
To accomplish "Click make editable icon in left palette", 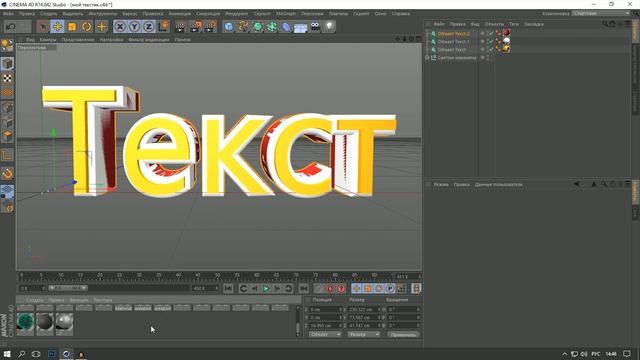I will point(7,45).
